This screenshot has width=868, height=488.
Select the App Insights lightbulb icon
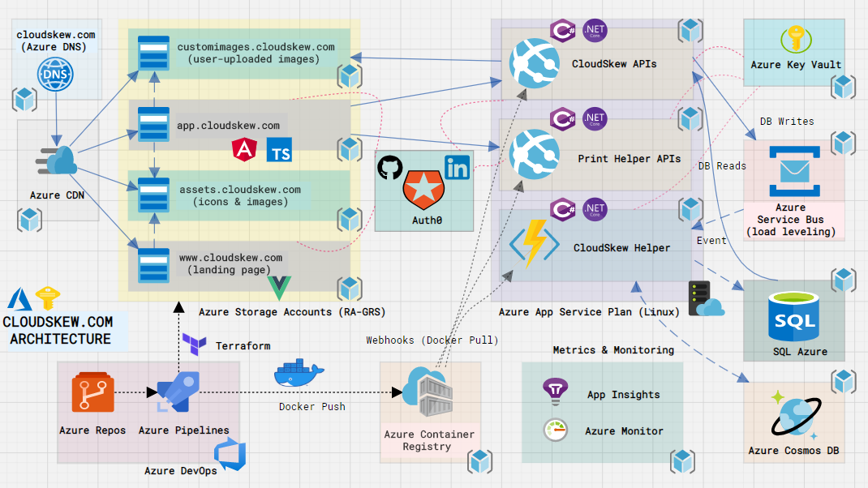[555, 392]
